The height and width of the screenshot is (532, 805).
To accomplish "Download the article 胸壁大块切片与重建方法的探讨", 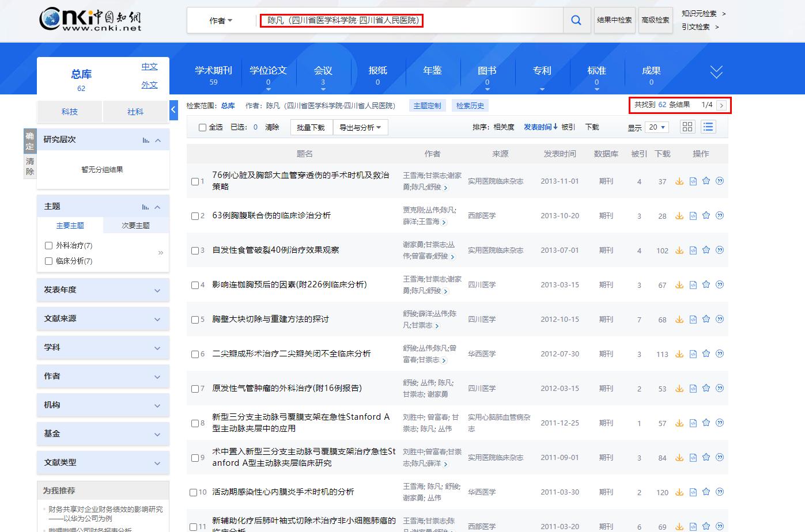I will [679, 319].
